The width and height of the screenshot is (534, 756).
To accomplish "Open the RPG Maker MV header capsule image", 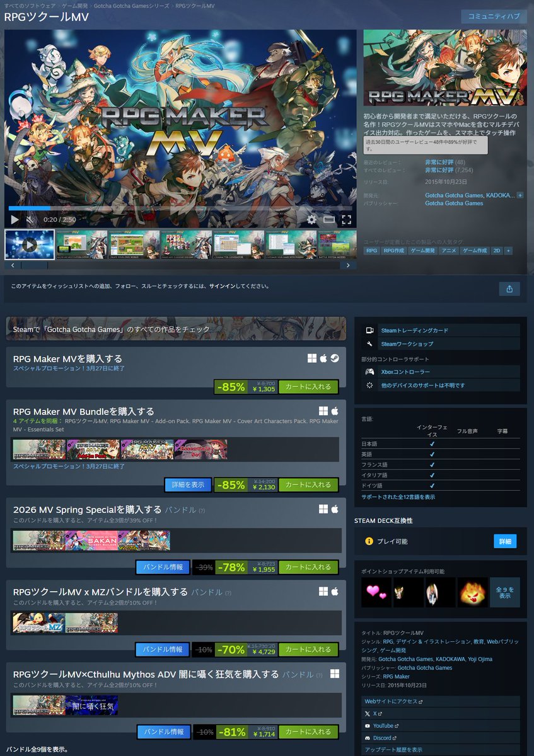I will pyautogui.click(x=445, y=67).
